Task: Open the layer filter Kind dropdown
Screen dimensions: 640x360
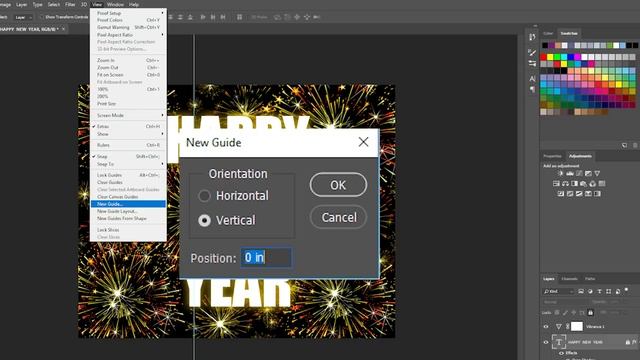Action: (x=558, y=291)
